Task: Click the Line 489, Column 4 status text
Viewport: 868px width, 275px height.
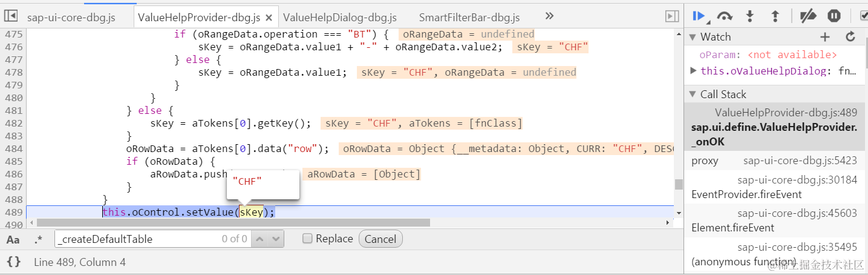Action: [x=80, y=262]
